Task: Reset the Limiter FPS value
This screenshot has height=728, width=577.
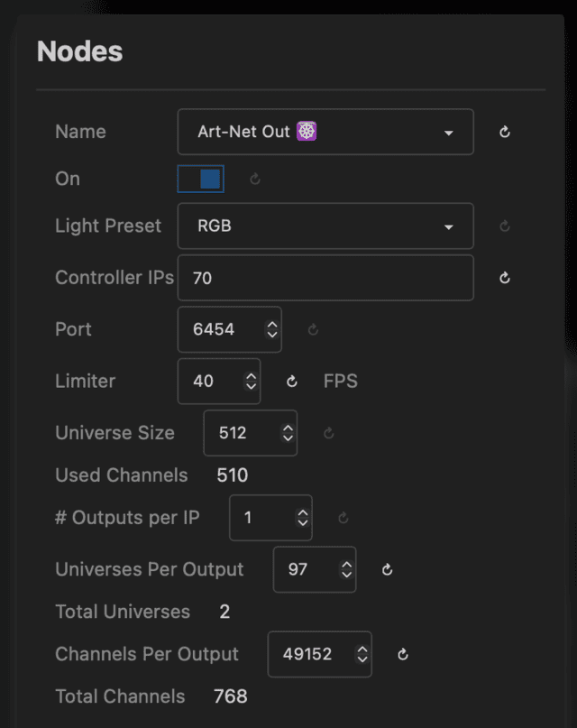Action: (x=292, y=382)
